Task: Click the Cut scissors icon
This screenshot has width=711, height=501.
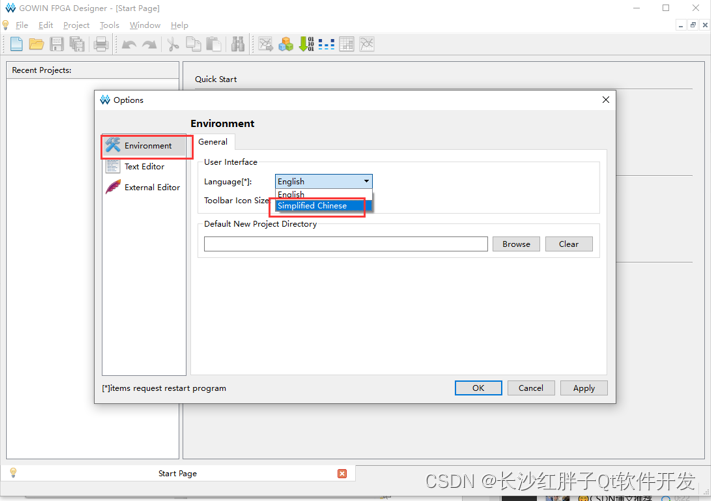Action: click(173, 44)
